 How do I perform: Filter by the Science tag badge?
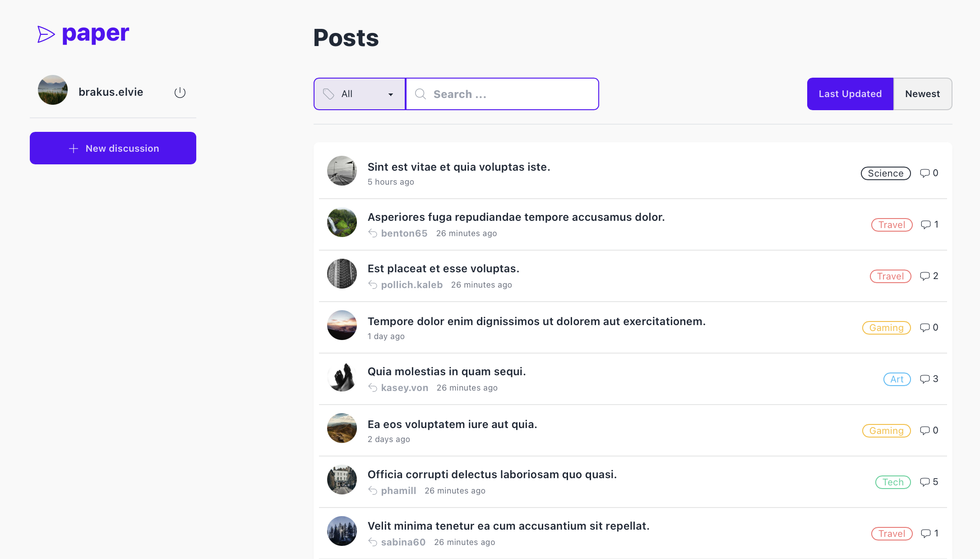tap(885, 173)
